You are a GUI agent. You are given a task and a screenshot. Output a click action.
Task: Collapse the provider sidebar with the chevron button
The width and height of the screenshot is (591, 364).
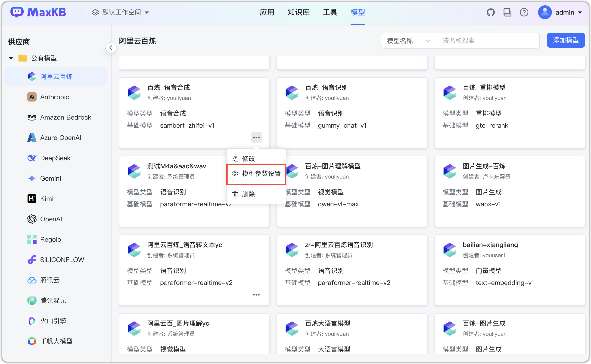tap(111, 48)
